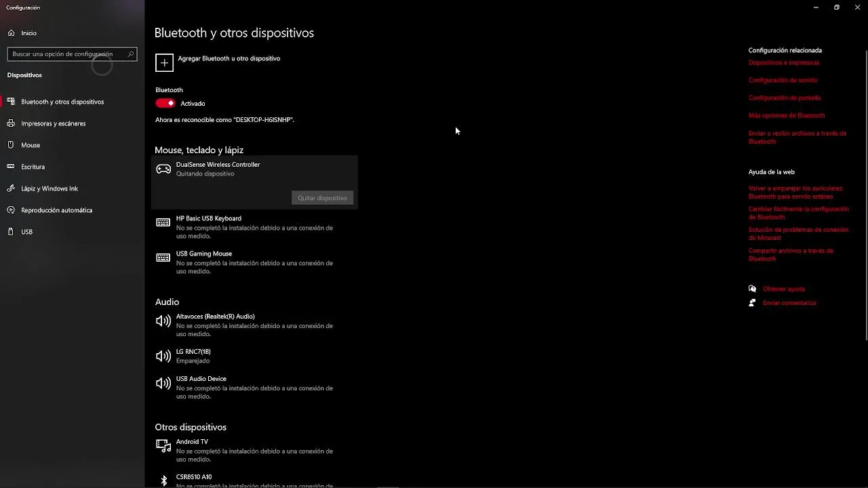This screenshot has height=488, width=868.
Task: Click the USB Gaming Mouse keyboard icon
Action: 163,258
